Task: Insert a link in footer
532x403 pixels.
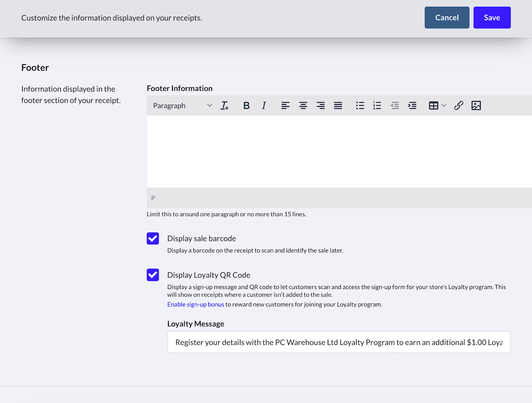Action: tap(459, 106)
